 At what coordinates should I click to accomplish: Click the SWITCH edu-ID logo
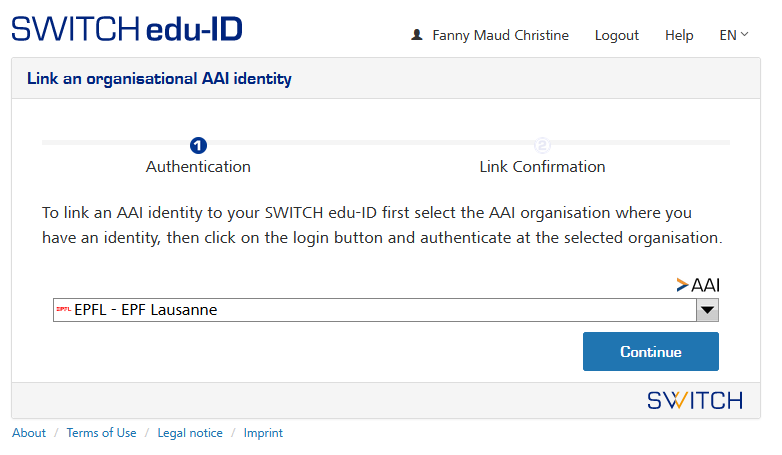tap(127, 28)
